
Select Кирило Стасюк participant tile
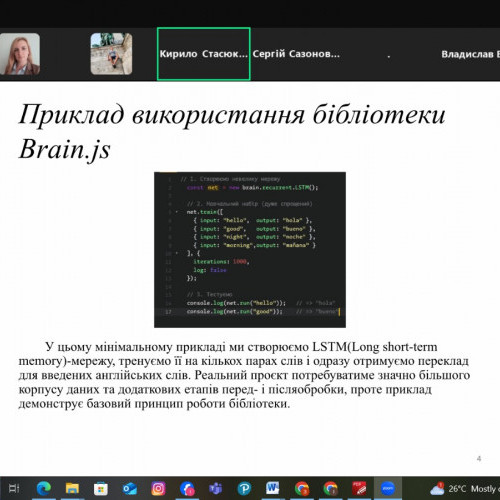click(x=204, y=54)
